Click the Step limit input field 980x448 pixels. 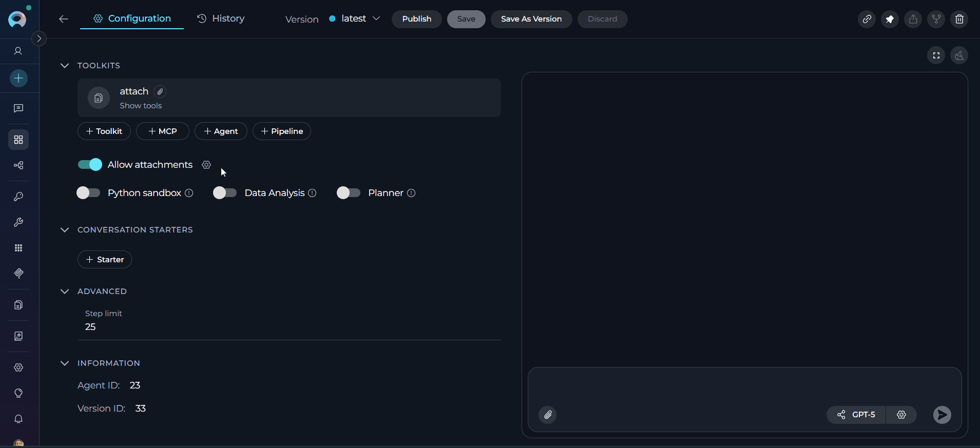click(x=287, y=327)
